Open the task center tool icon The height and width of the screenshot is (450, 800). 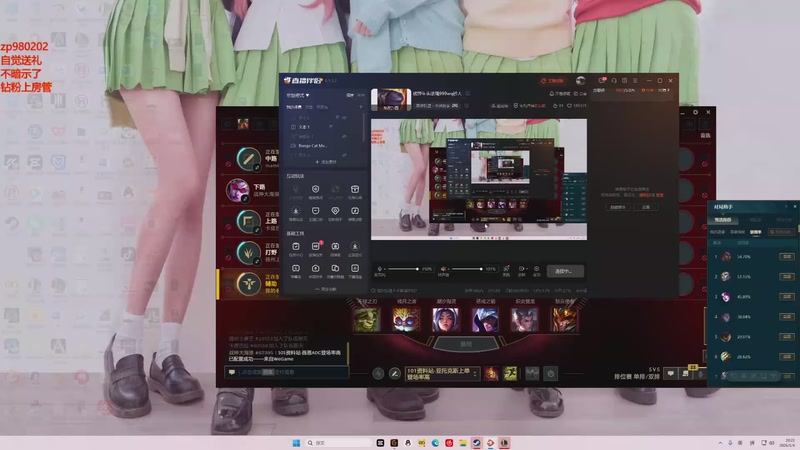point(296,248)
